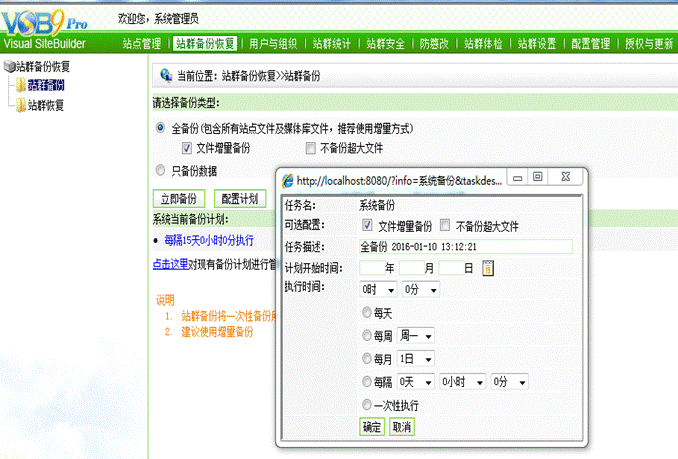
Task: Check 不备份超大文件 on main page
Action: (310, 148)
